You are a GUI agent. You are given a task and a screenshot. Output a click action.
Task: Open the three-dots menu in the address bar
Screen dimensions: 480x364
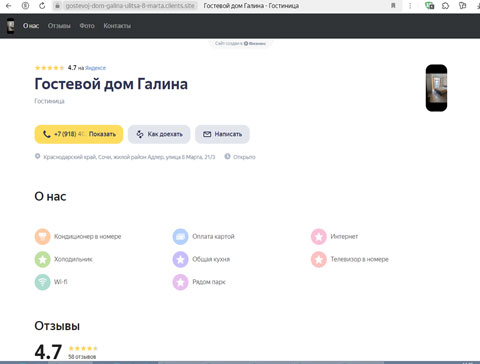tap(410, 6)
